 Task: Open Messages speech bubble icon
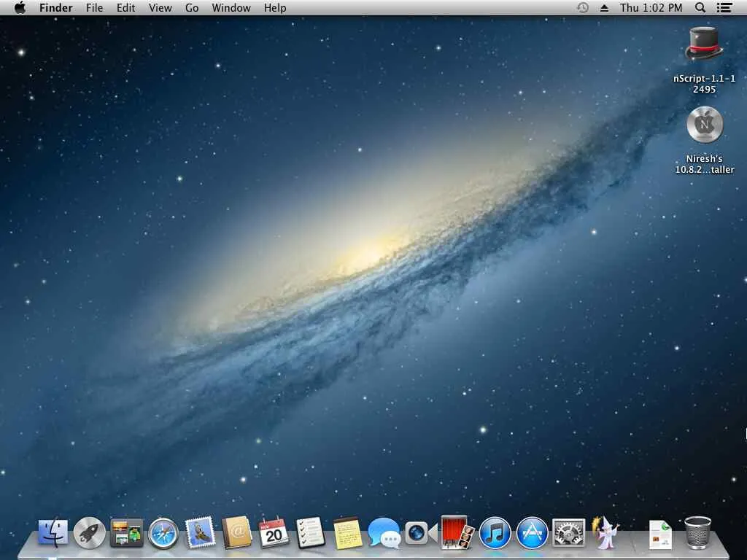pos(384,533)
